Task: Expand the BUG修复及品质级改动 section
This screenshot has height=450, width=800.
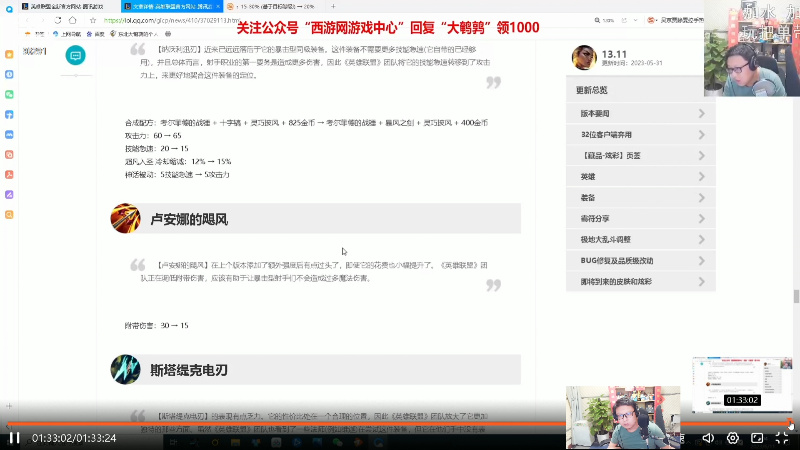Action: coord(640,260)
